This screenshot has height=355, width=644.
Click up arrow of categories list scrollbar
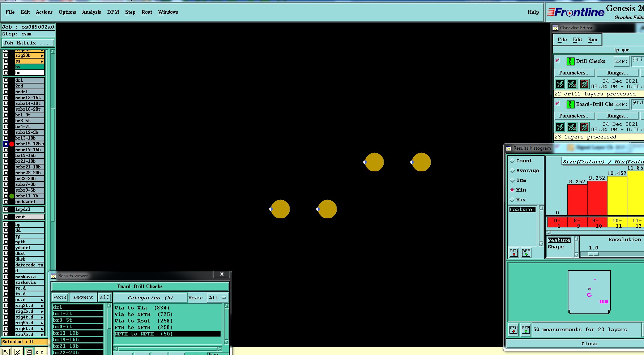click(x=226, y=306)
